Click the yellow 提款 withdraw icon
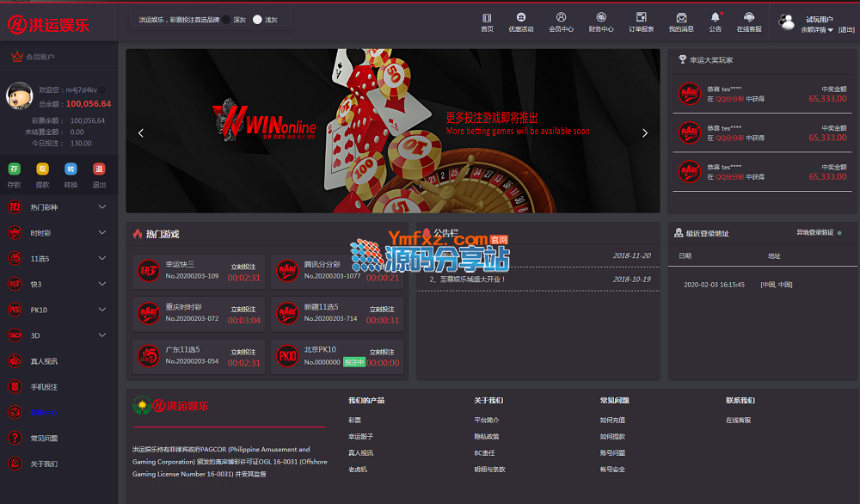This screenshot has height=504, width=860. tap(42, 169)
